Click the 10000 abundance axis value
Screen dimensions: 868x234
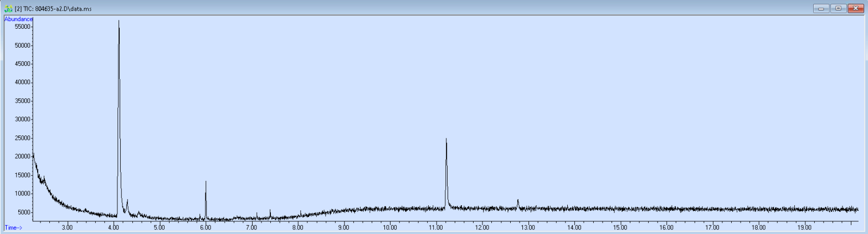(22, 194)
